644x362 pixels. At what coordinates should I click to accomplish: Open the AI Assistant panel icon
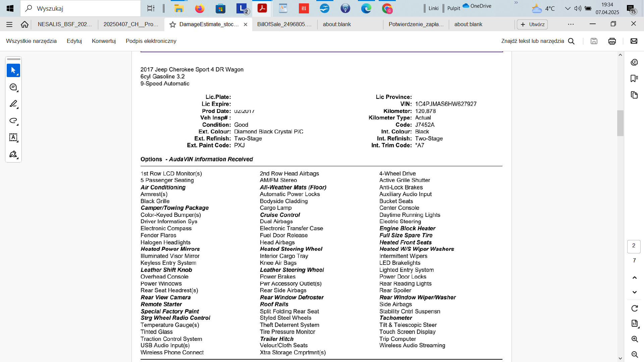pos(634,62)
